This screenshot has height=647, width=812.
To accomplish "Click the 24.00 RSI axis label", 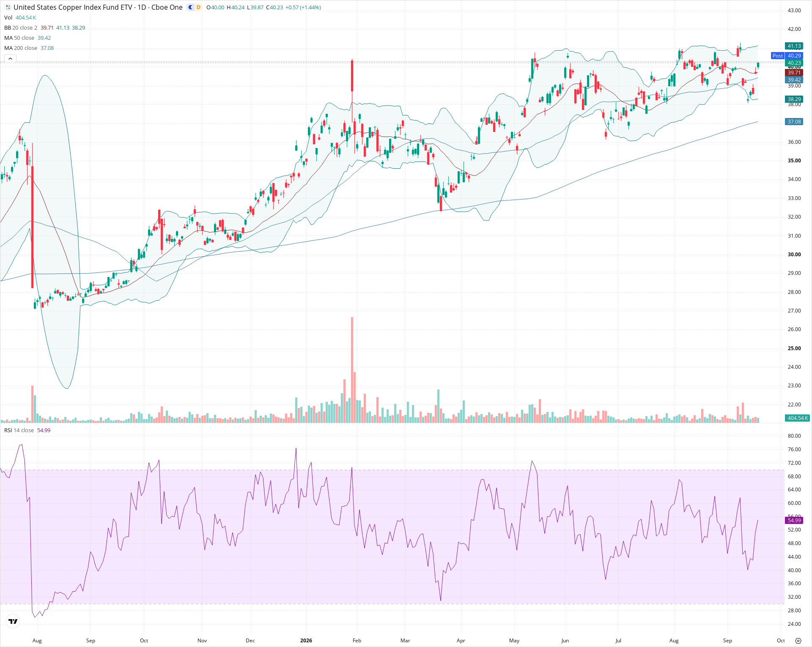I will point(794,624).
